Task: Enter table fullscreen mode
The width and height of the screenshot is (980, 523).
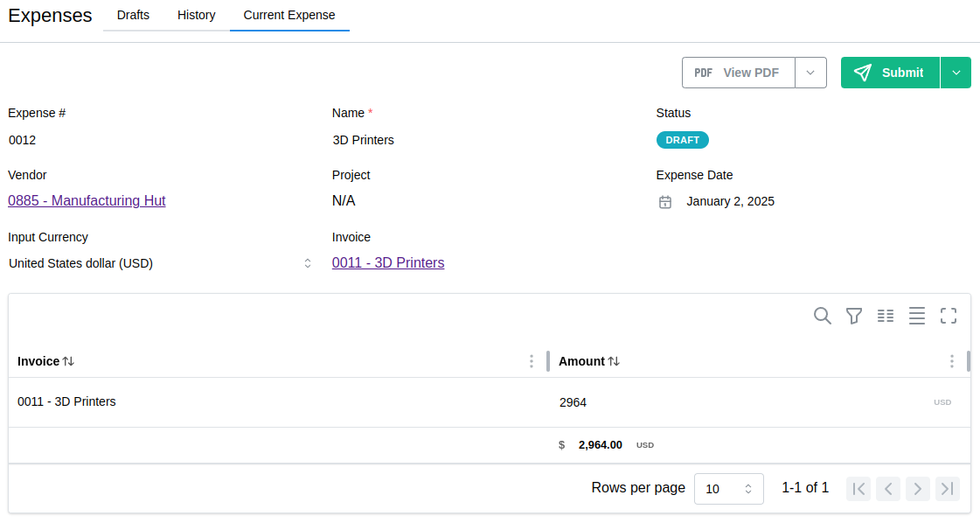Action: click(x=949, y=316)
